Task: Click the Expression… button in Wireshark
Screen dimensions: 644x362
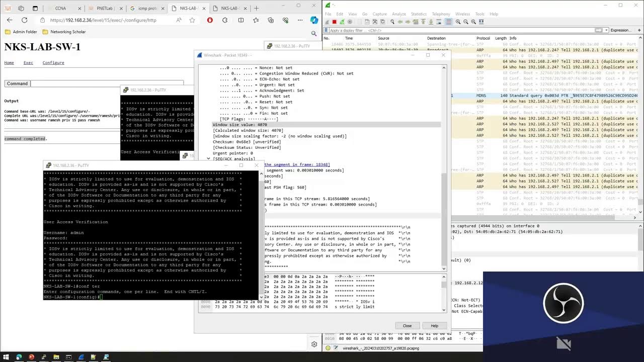Action: (x=620, y=30)
